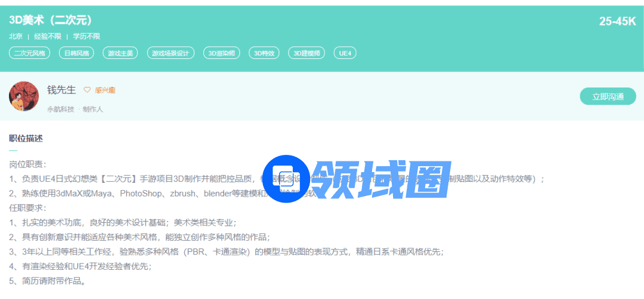Click the 领域圈 watermark text
The width and height of the screenshot is (644, 299).
[382, 179]
